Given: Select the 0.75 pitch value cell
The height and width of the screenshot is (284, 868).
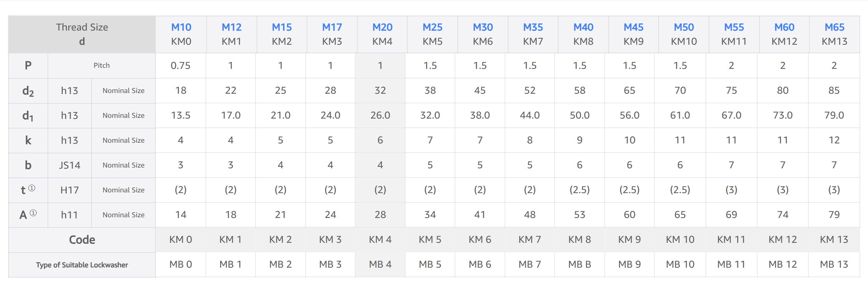Looking at the screenshot, I should click(x=181, y=66).
